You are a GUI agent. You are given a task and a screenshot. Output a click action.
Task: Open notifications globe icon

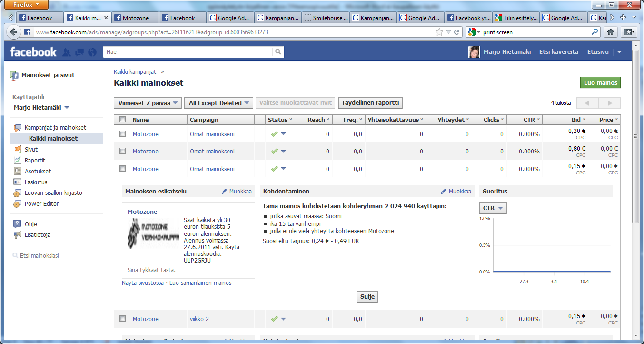coord(92,52)
